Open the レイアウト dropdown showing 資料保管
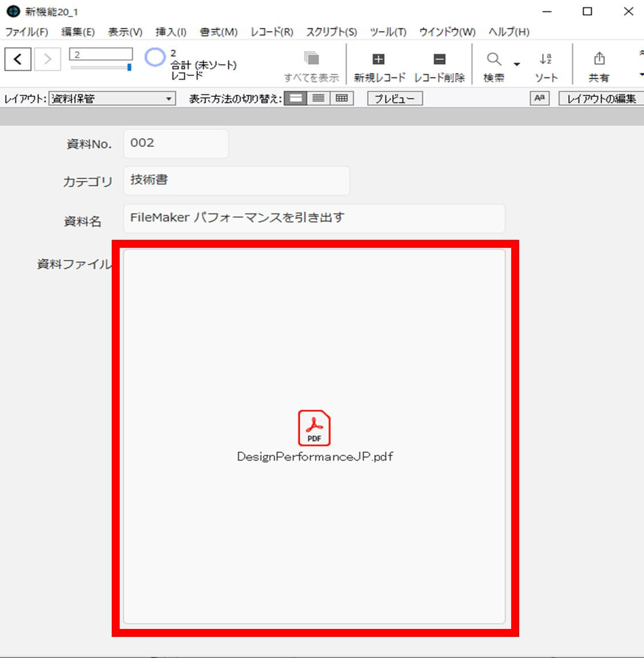The image size is (644, 658). click(111, 98)
